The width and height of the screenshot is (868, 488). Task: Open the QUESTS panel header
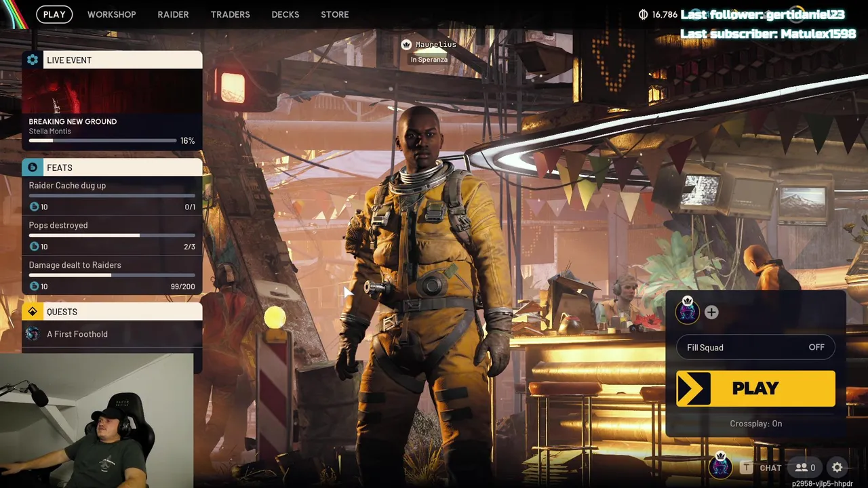[x=112, y=312]
